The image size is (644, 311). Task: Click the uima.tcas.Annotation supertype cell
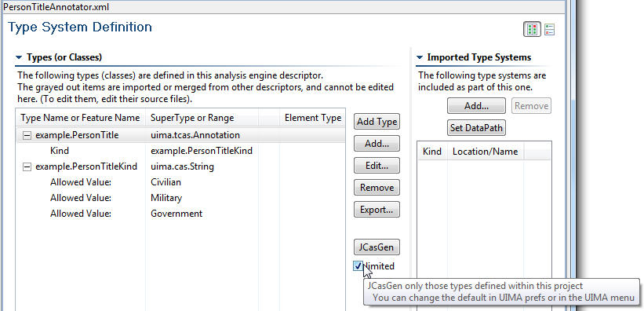[195, 135]
